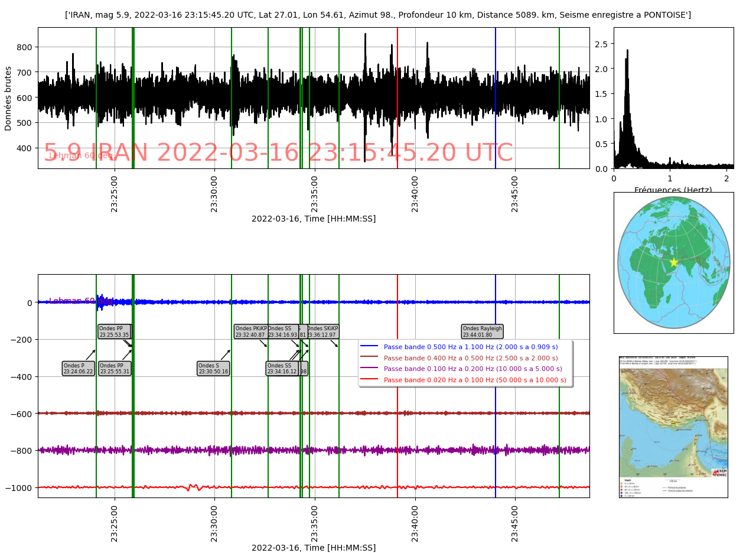Click the CSEM EMSC logo on regional map
This screenshot has height=553, width=756.
(x=719, y=473)
